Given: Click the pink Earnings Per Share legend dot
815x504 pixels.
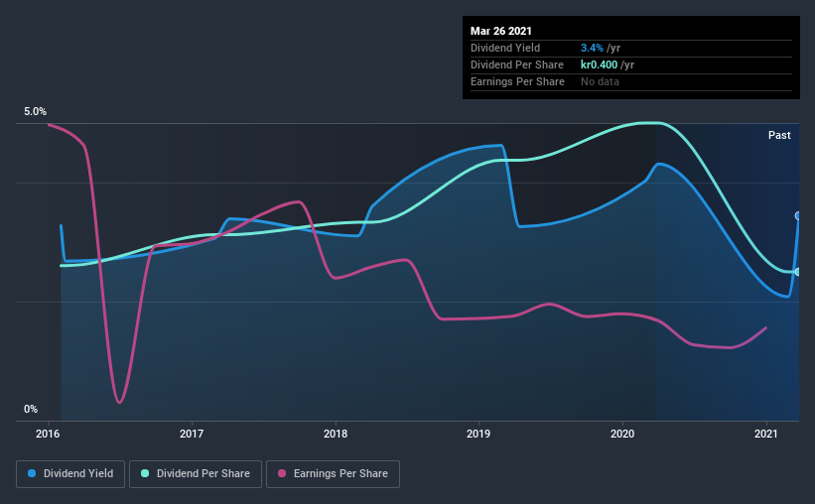Looking at the screenshot, I should click(282, 473).
